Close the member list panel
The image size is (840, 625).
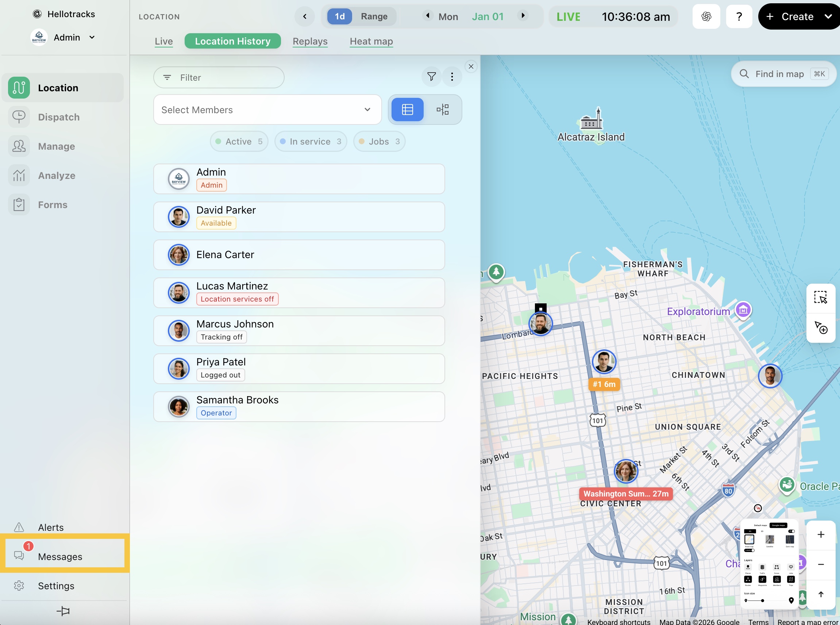click(471, 66)
